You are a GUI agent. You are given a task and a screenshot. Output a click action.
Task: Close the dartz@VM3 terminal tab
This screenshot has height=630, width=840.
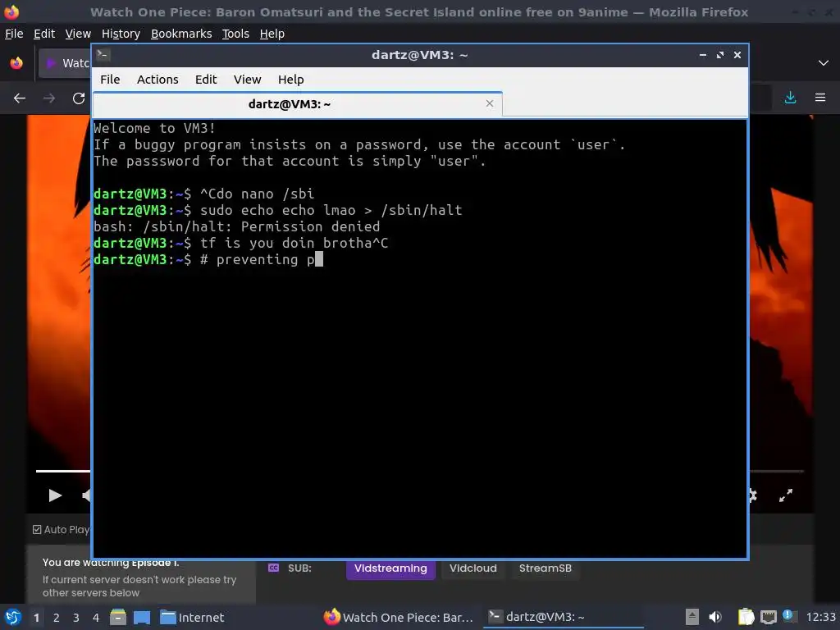click(490, 103)
